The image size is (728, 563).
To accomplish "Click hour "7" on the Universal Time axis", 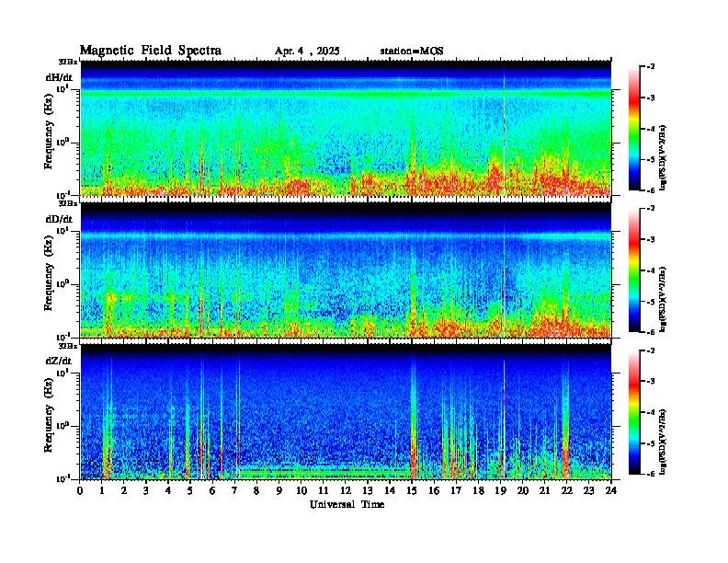I will coord(235,490).
